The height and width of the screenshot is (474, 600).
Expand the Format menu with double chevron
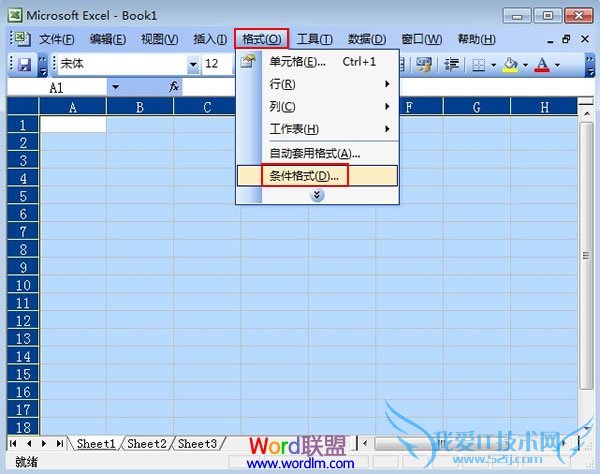pyautogui.click(x=317, y=195)
